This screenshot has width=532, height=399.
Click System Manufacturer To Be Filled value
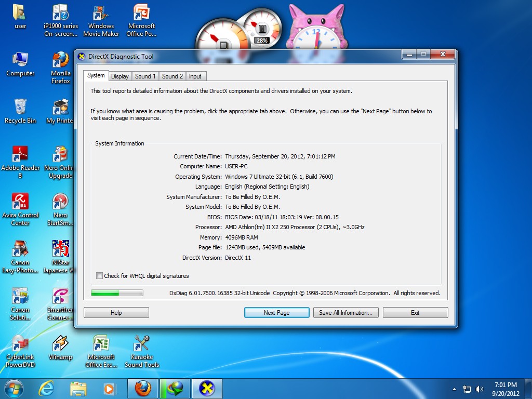point(252,197)
